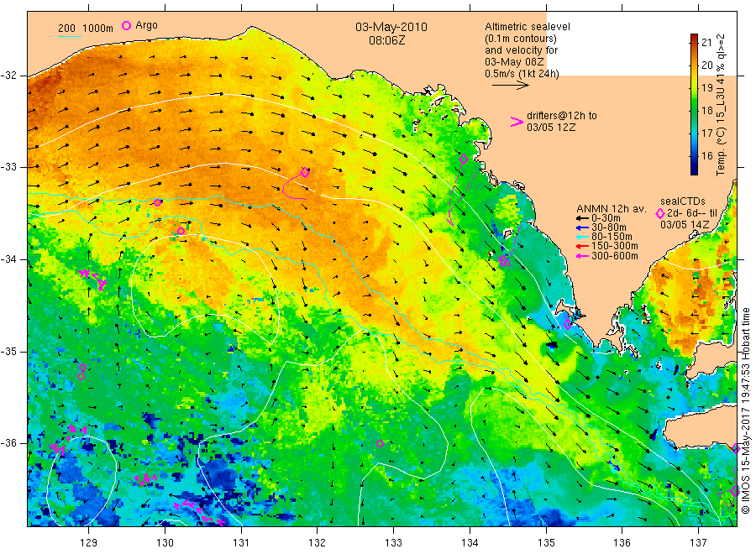The height and width of the screenshot is (554, 756).
Task: Click the 'Argo' legend label
Action: tap(146, 25)
